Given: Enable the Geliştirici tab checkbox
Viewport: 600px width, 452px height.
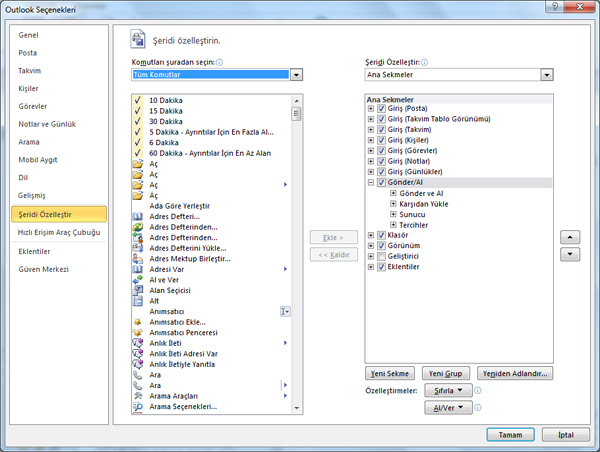Looking at the screenshot, I should (x=381, y=257).
